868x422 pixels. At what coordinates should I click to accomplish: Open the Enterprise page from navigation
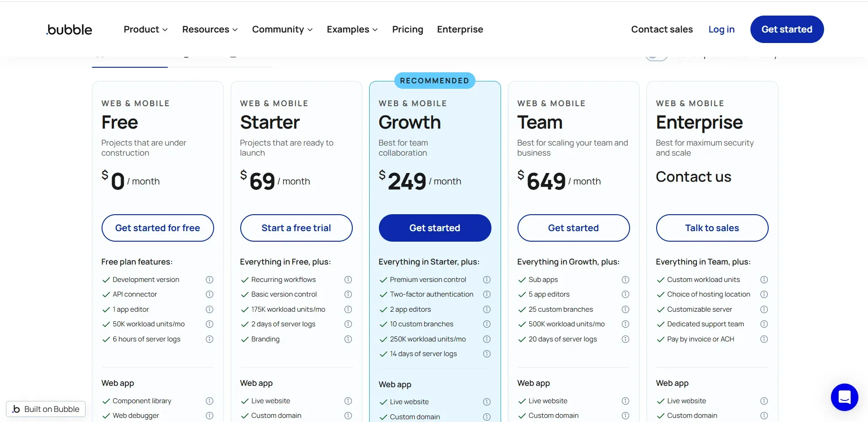point(460,29)
